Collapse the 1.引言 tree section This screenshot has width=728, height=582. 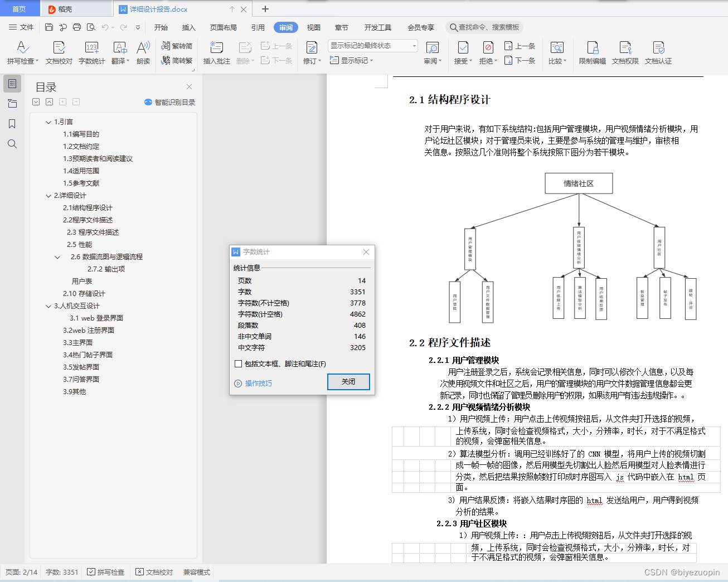coord(48,122)
